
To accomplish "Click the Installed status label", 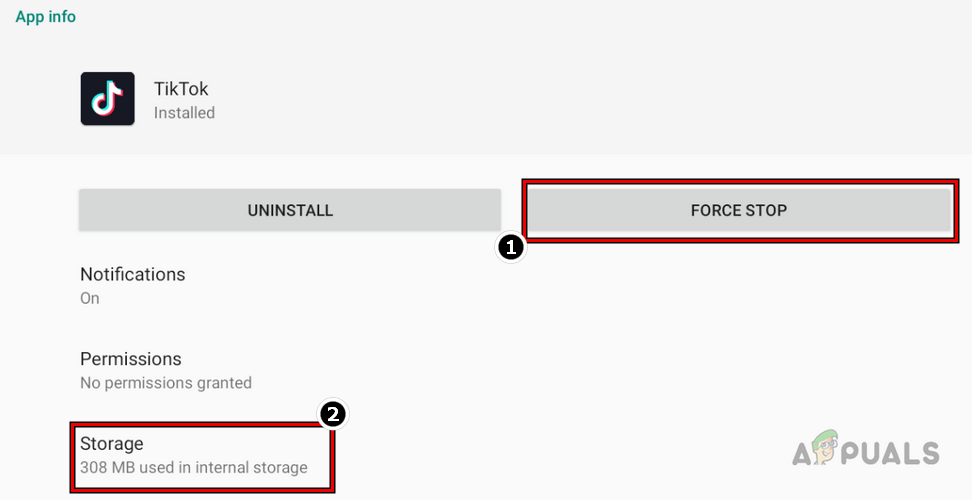I will (184, 113).
